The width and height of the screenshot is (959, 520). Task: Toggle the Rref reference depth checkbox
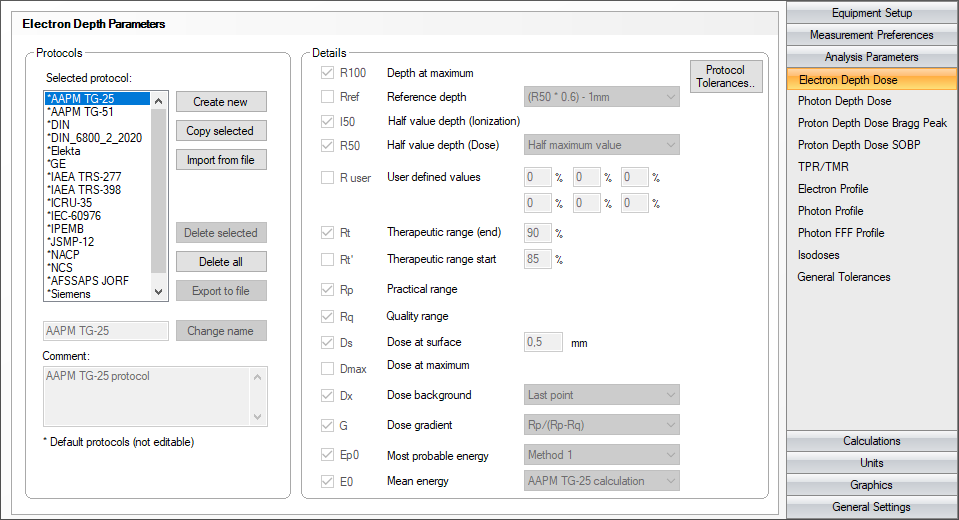pyautogui.click(x=327, y=97)
